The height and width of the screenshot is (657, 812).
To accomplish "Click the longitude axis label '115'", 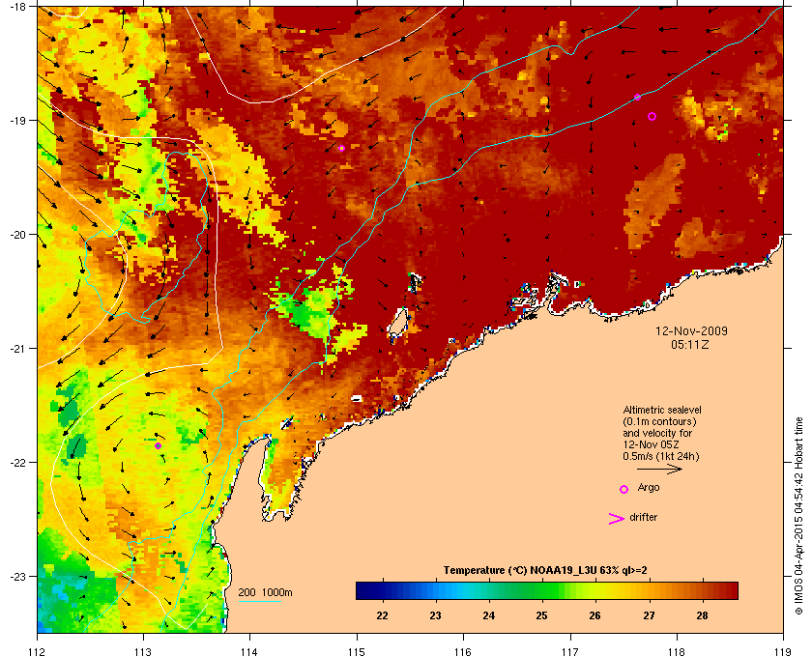I will pos(357,652).
